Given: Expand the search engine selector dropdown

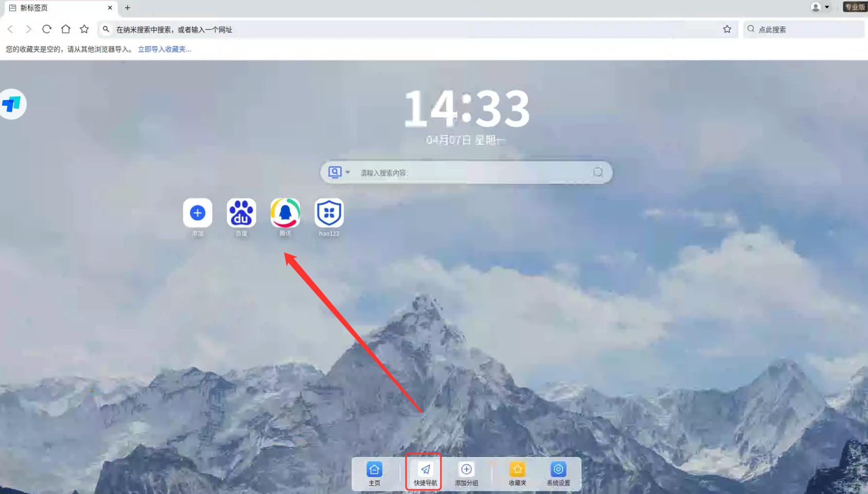Looking at the screenshot, I should (339, 172).
